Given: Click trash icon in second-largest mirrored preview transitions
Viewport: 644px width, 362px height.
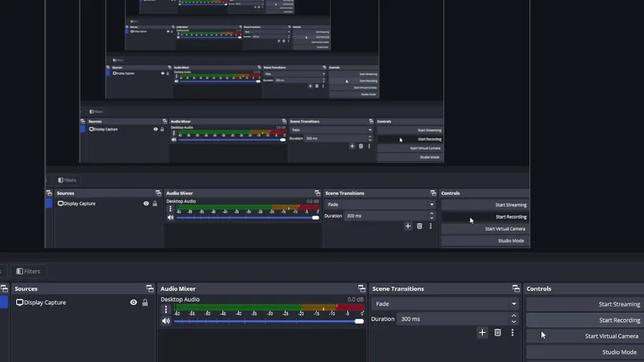Looking at the screenshot, I should coord(361,146).
